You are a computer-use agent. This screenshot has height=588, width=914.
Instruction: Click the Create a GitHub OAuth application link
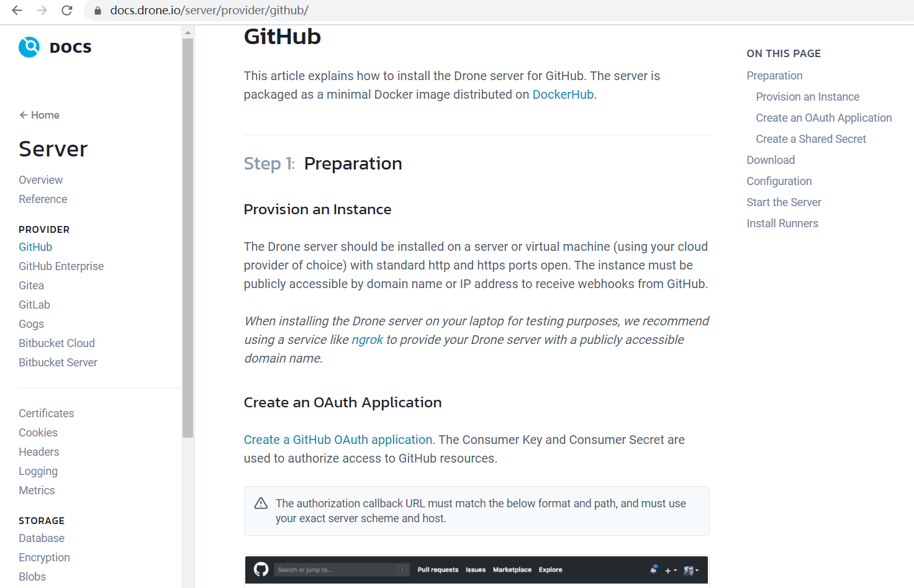(x=338, y=440)
